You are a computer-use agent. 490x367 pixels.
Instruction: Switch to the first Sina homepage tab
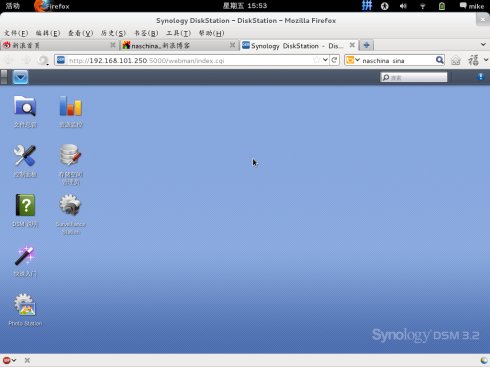pos(59,45)
